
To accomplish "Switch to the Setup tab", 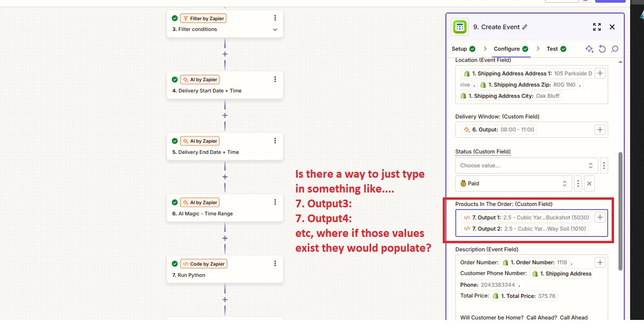I will pos(463,49).
